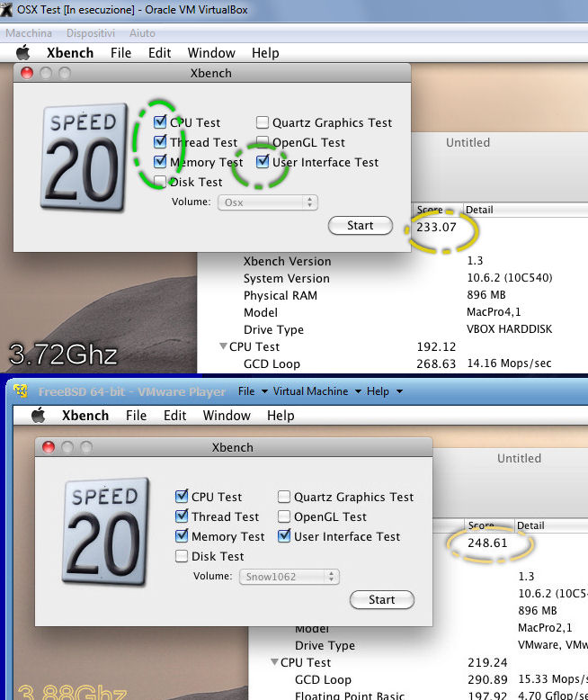Image resolution: width=588 pixels, height=700 pixels.
Task: Start the benchmark in VMware Xbench dialog
Action: (x=381, y=599)
